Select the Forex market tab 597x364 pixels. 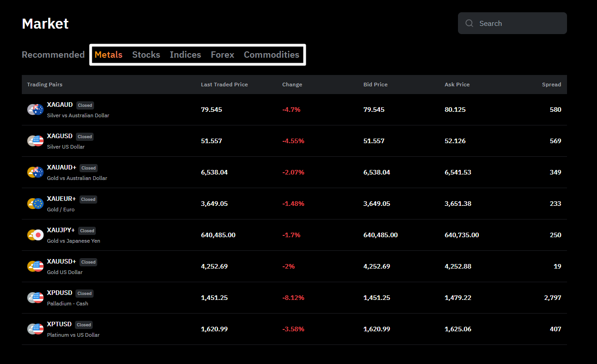[x=222, y=55]
